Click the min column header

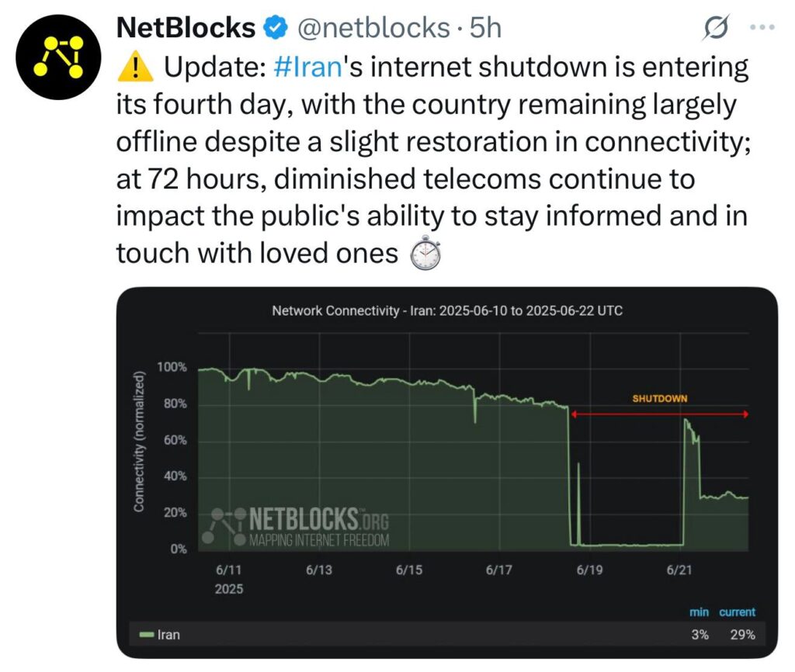point(700,612)
